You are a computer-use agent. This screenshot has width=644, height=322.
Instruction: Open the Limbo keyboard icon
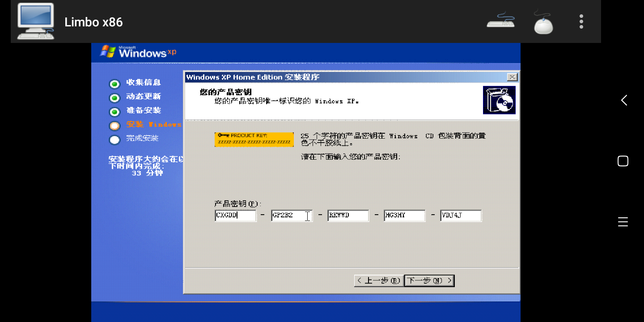[x=500, y=20]
